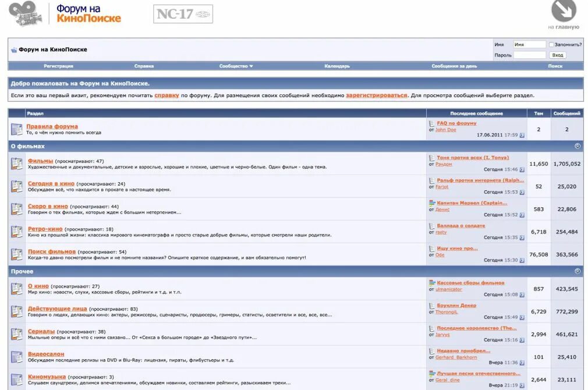588x390 pixels.
Task: Click forum status icon beside Сегодня в кино
Action: (16, 186)
